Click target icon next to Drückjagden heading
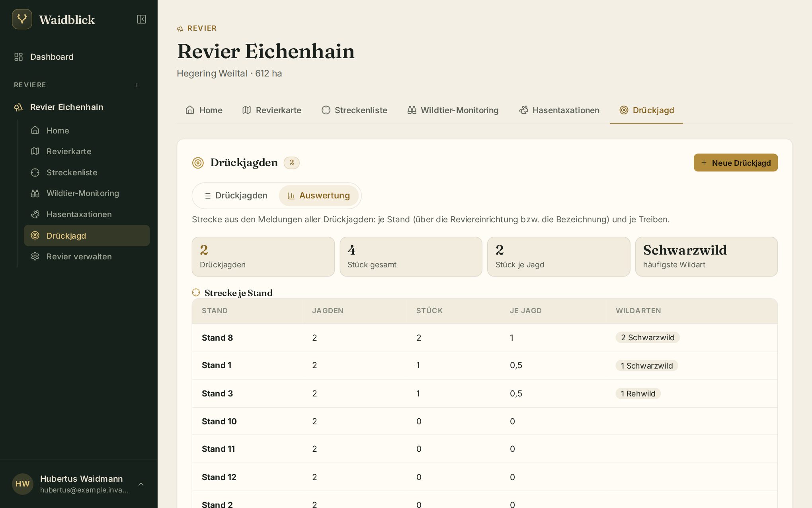 click(198, 163)
